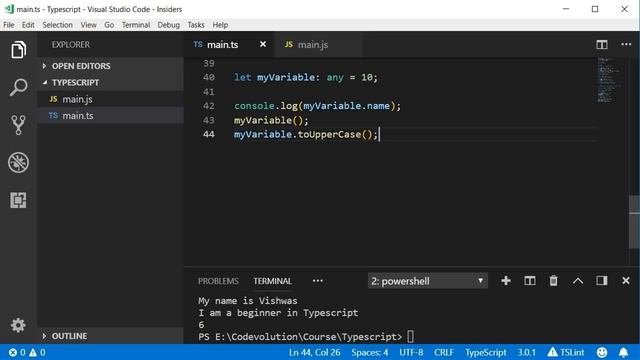Open the Debug menu

(x=169, y=25)
